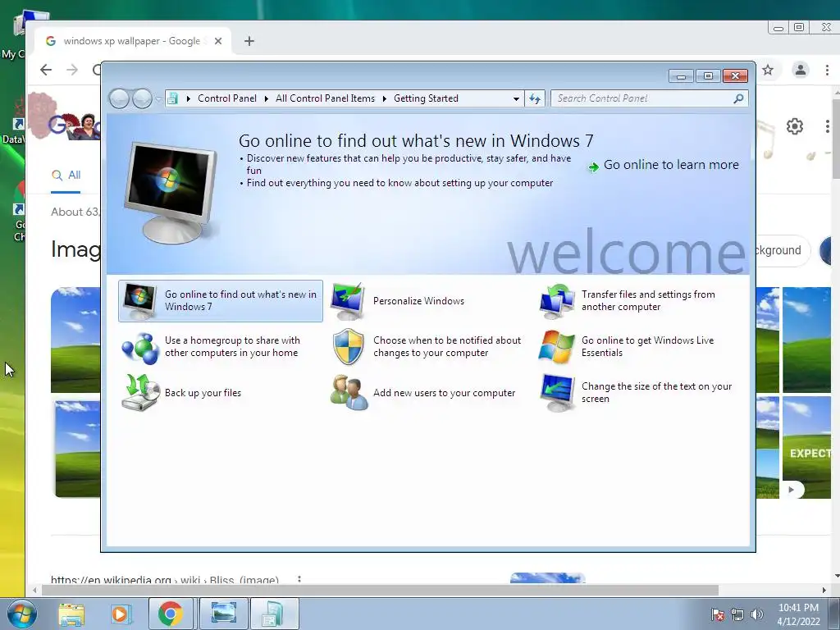Viewport: 840px width, 630px height.
Task: Open the Windows Start menu
Action: (22, 614)
